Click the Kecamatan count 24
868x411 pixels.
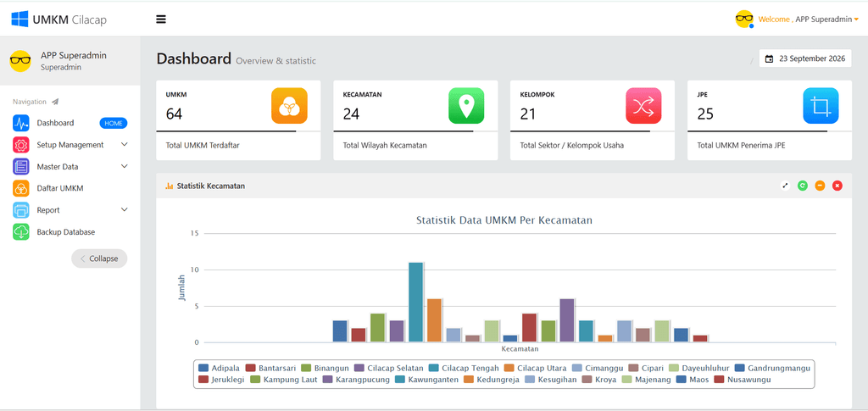[x=351, y=114]
